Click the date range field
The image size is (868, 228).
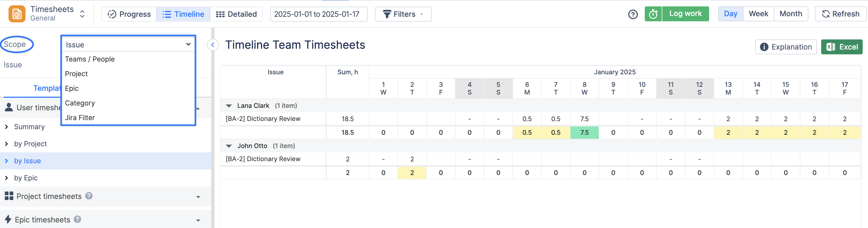click(x=319, y=14)
